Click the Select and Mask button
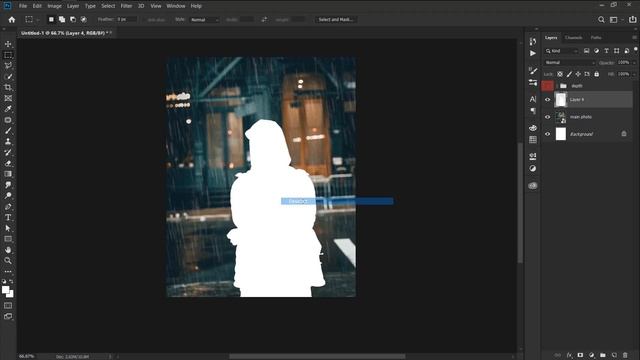Image resolution: width=640 pixels, height=360 pixels. pyautogui.click(x=336, y=20)
